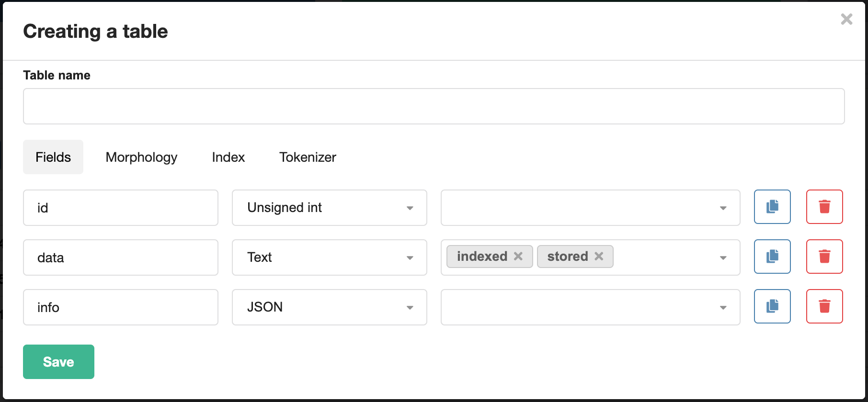Screen dimensions: 868x402
Task: Duplicate the info field row
Action: [x=772, y=307]
